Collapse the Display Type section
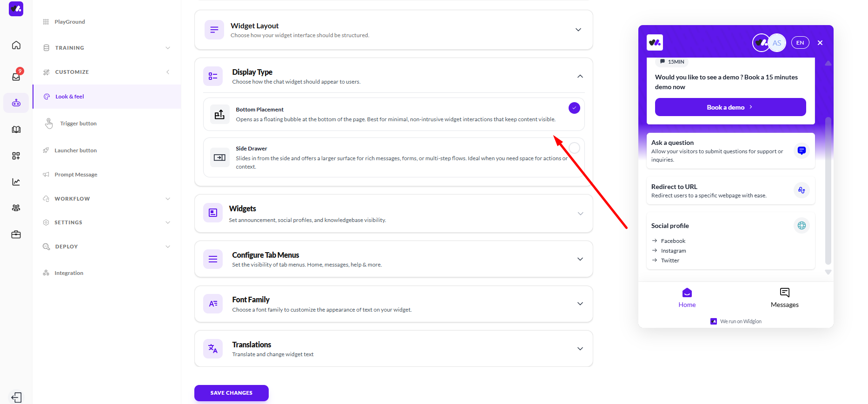This screenshot has height=404, width=868. pos(580,76)
